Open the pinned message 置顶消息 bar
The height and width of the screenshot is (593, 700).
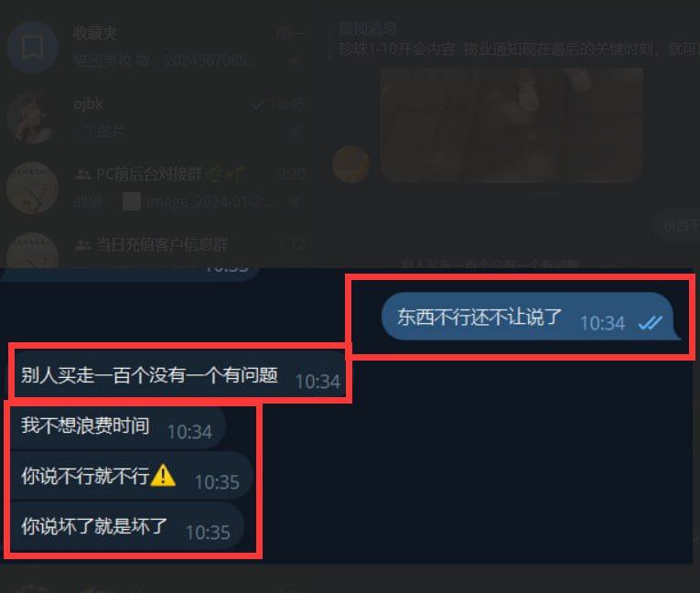(513, 39)
